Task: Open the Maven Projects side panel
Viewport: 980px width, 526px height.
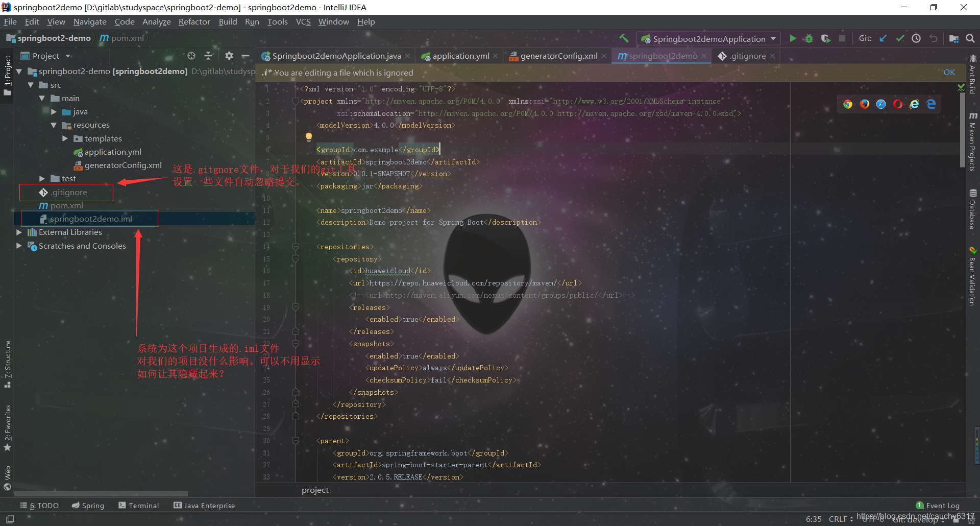Action: pyautogui.click(x=973, y=141)
